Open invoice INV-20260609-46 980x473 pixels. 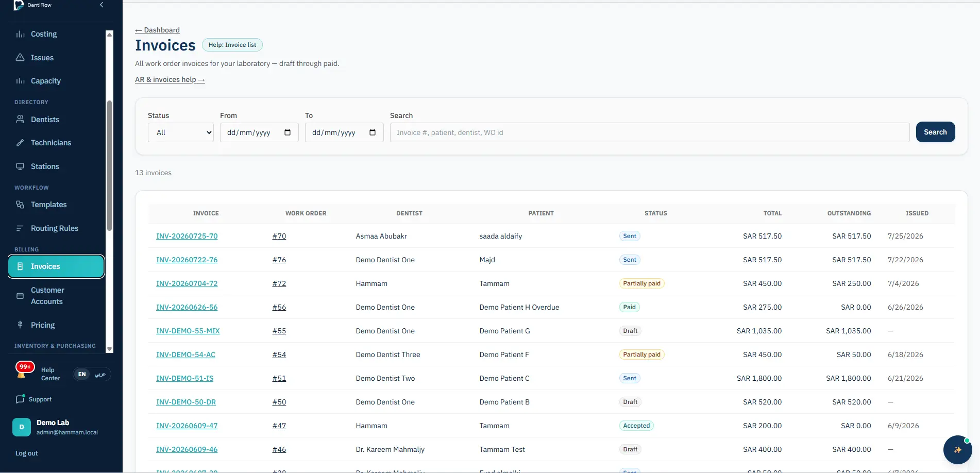coord(187,449)
